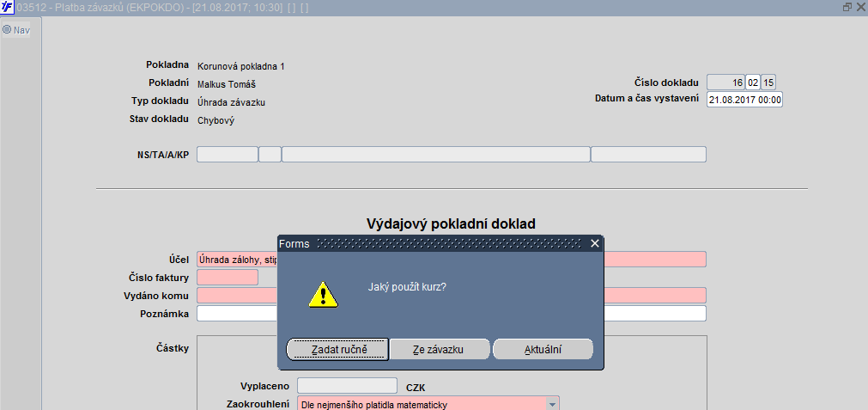Select the Aktuální exchange rate button
868x410 pixels.
point(543,350)
